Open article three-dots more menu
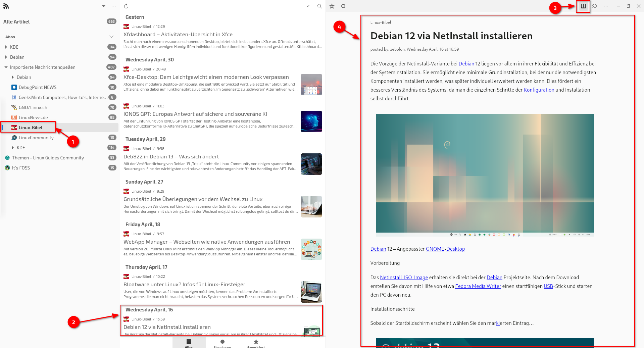644x348 pixels. pyautogui.click(x=606, y=6)
